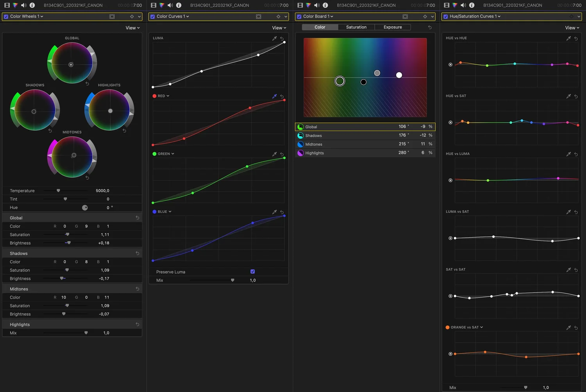Click the info icon in the clip header

(32, 5)
